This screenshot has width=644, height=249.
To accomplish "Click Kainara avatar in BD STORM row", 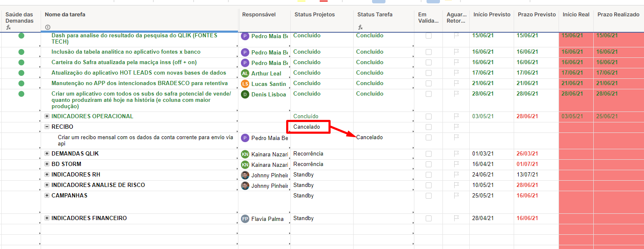I will pyautogui.click(x=245, y=165).
